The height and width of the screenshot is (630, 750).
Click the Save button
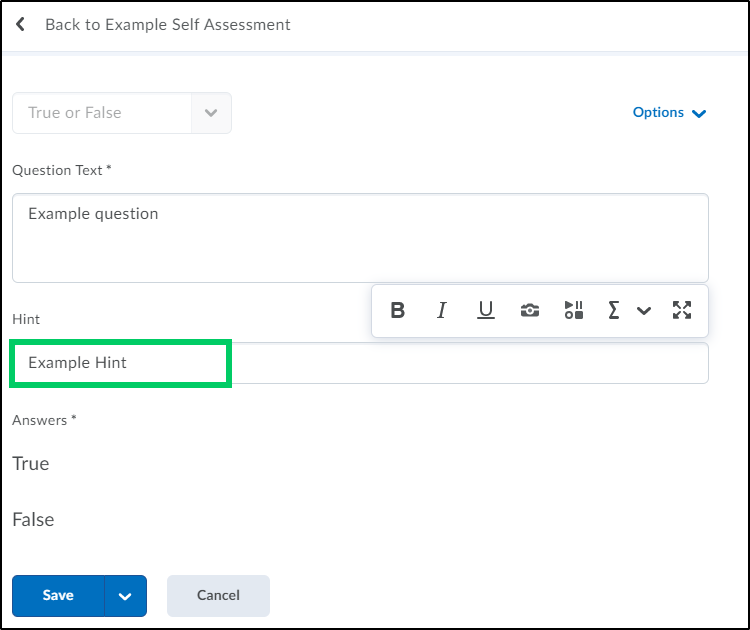58,596
